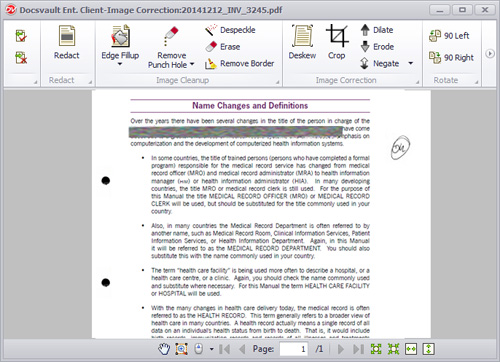Screen dimensions: 500x362
Task: Click the redacted blurred text strip
Action: pyautogui.click(x=236, y=132)
